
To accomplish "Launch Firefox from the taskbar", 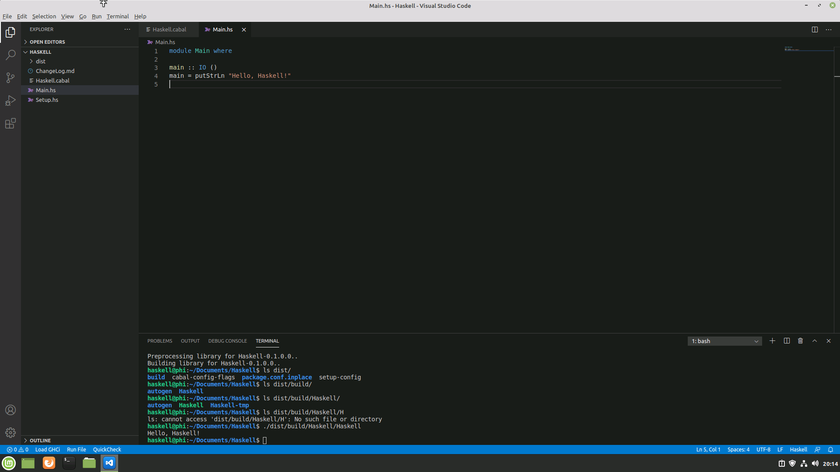I will 49,463.
